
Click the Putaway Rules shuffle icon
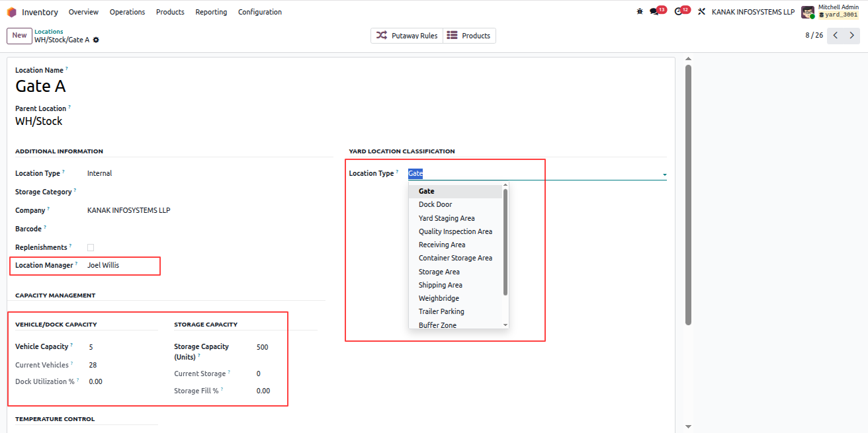click(x=382, y=36)
